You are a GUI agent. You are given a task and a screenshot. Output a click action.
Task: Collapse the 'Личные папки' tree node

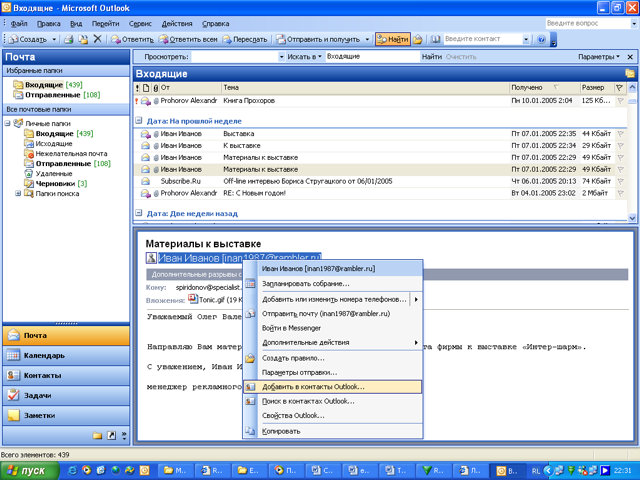click(8, 123)
